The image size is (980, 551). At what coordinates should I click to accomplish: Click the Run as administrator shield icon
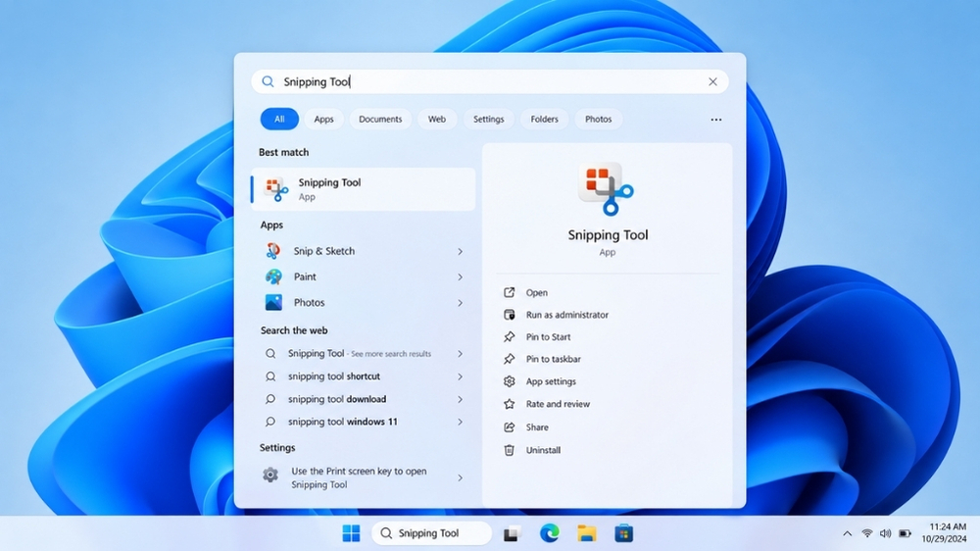(x=510, y=315)
